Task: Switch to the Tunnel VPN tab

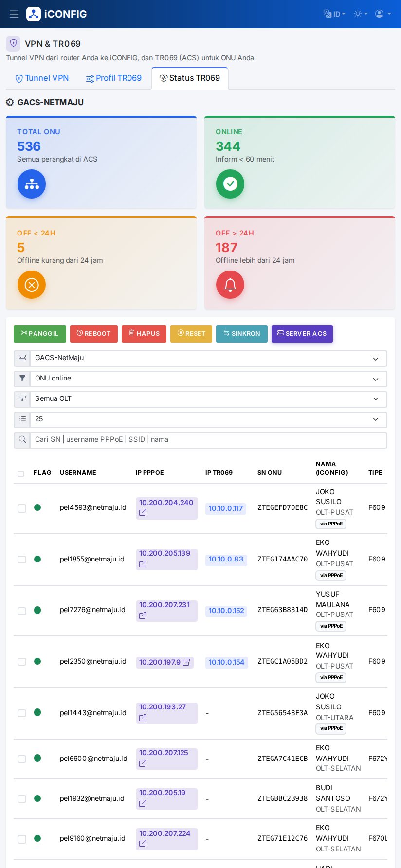Action: pos(42,78)
